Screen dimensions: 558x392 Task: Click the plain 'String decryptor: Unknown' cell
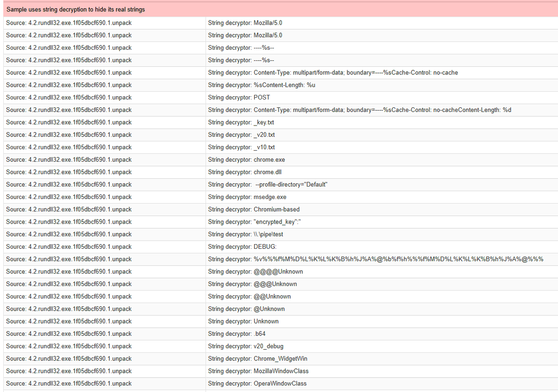(382, 321)
